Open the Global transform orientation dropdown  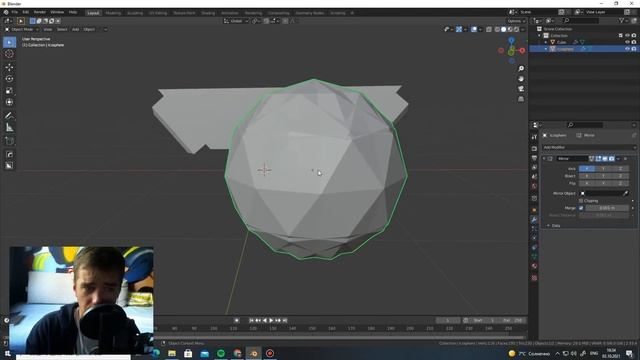236,21
